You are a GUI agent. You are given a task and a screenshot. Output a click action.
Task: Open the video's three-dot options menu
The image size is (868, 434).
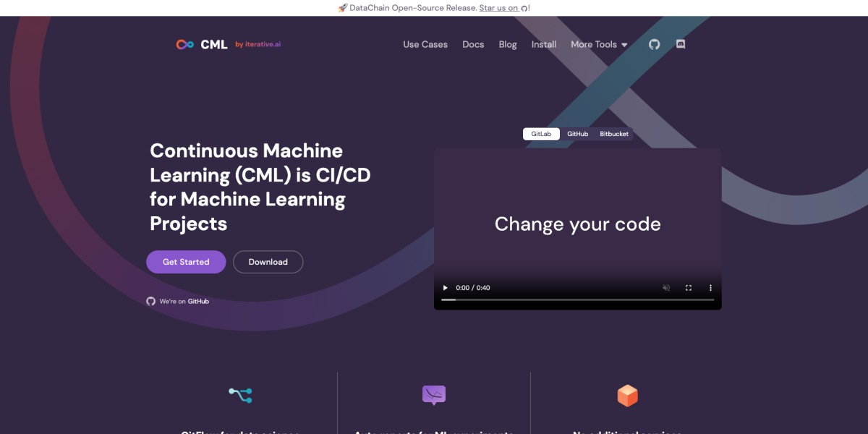[x=710, y=287]
